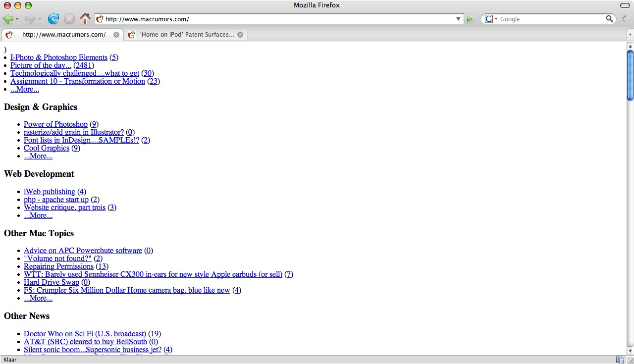Click the 23 count for Assignment 10
This screenshot has height=364, width=634.
(154, 81)
